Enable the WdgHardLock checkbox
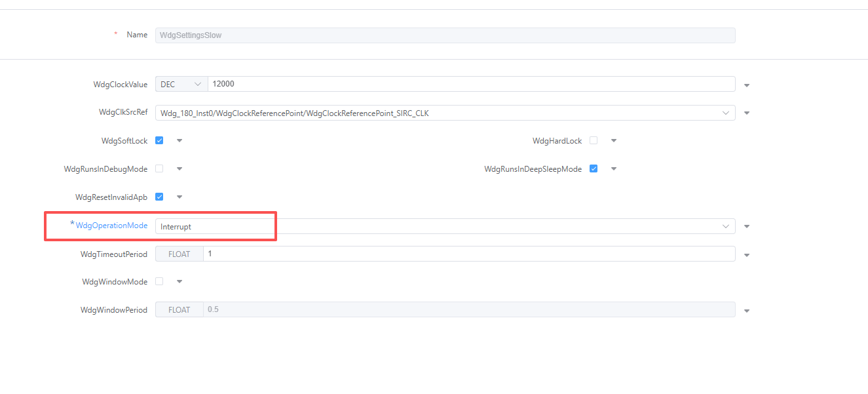868x394 pixels. (594, 140)
